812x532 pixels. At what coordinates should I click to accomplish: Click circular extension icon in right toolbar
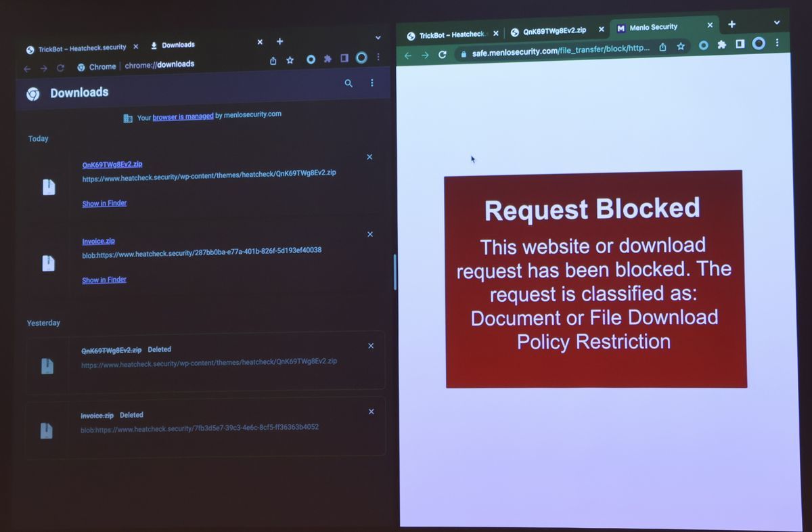point(704,45)
